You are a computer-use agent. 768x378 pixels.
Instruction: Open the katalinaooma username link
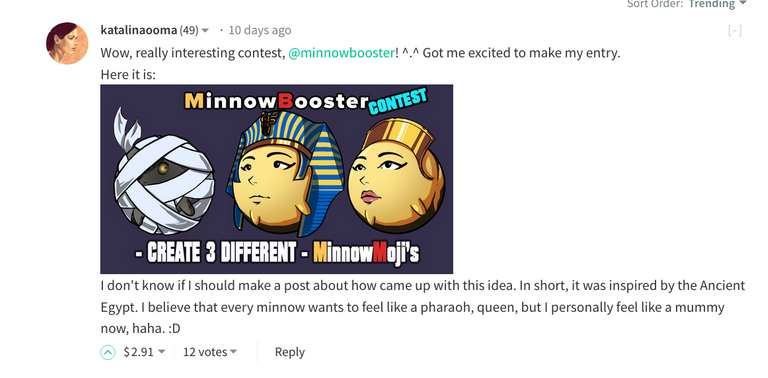tap(139, 30)
